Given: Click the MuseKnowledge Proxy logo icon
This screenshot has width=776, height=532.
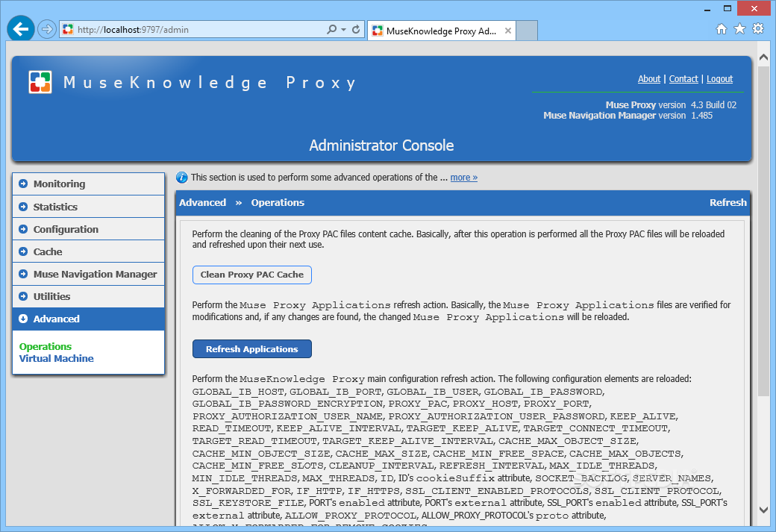Looking at the screenshot, I should (x=40, y=81).
